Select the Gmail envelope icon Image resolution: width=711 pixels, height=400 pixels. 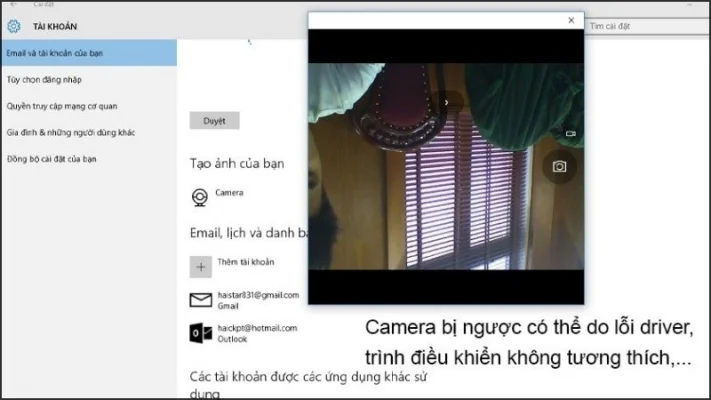(200, 300)
